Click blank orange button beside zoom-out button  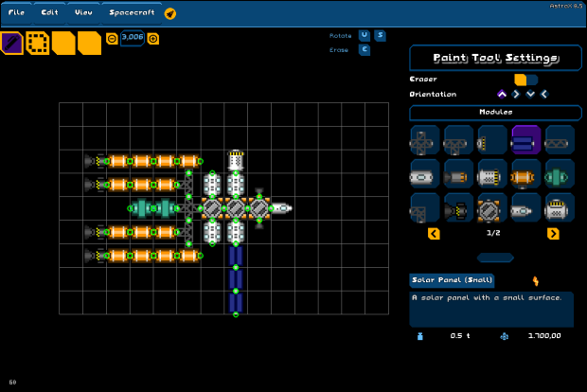tap(89, 43)
